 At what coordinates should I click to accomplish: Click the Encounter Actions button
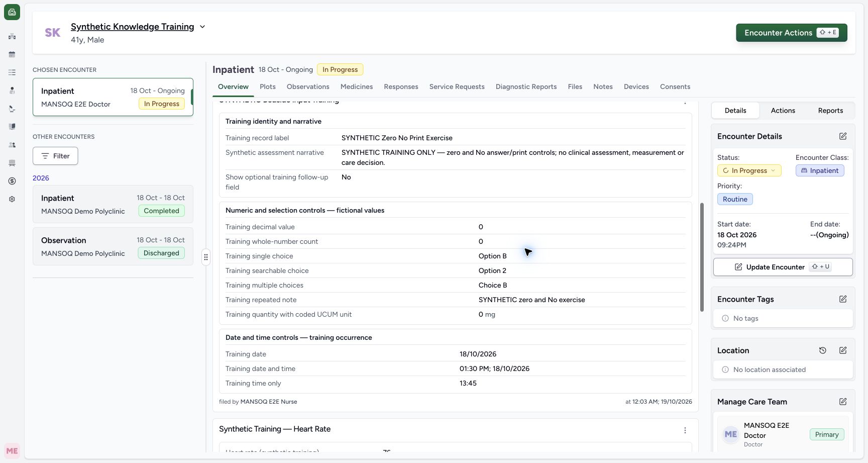(792, 33)
